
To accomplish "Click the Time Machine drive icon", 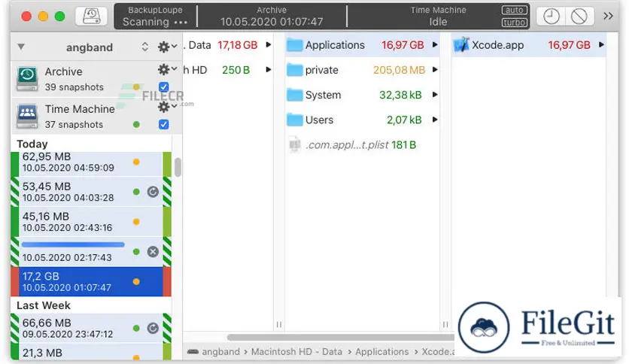I will [27, 117].
